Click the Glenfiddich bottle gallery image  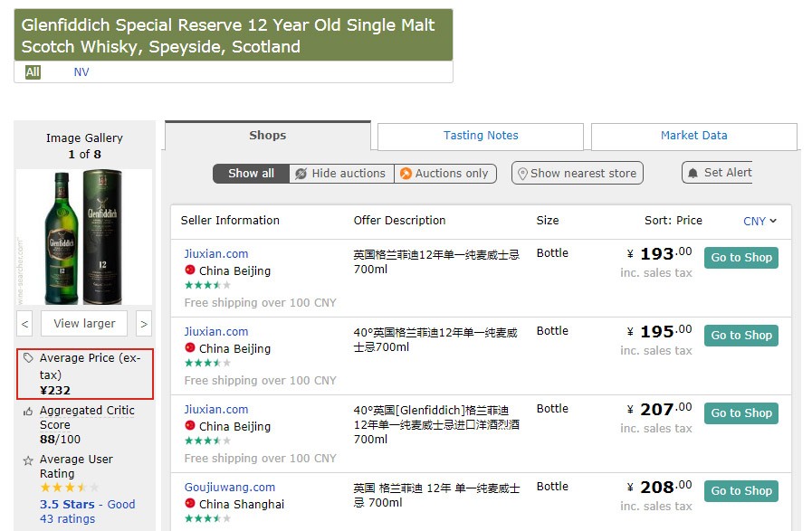tap(84, 238)
